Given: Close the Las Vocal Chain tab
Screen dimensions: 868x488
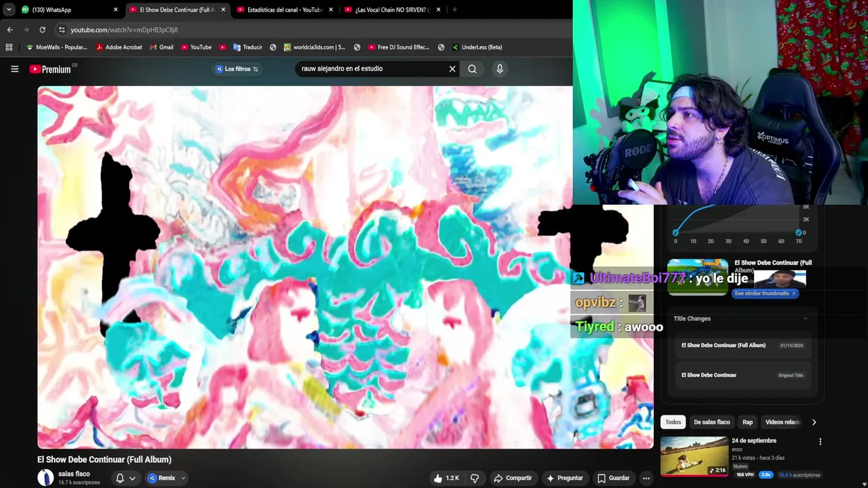Looking at the screenshot, I should [x=438, y=10].
